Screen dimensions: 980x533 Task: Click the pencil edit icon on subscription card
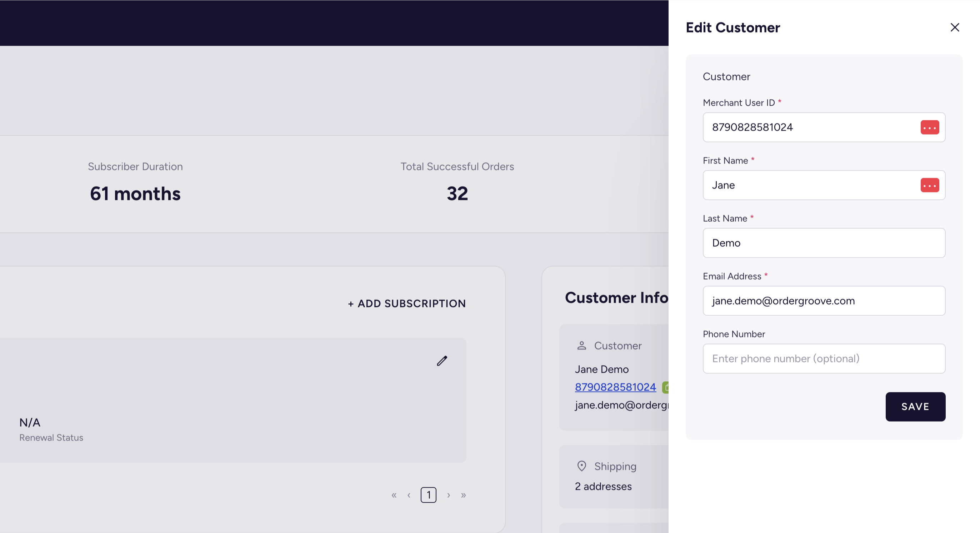pyautogui.click(x=442, y=361)
